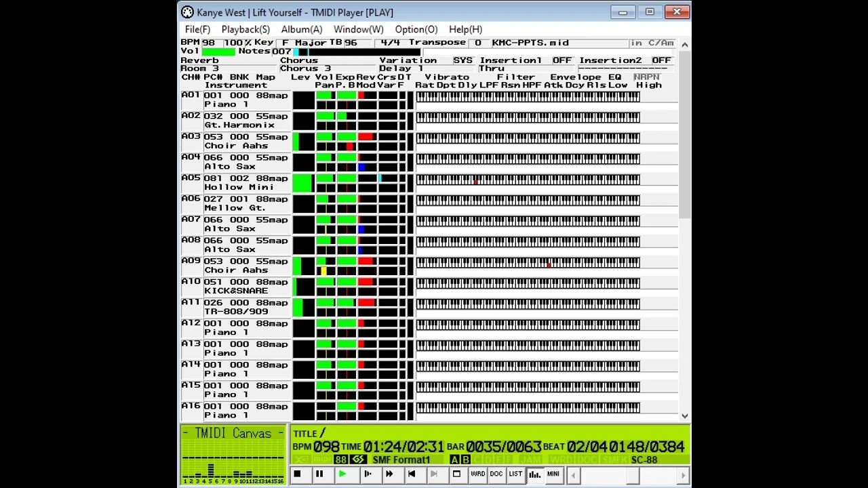This screenshot has height=488, width=868.
Task: Select channel A05 Hollow Mini row
Action: pyautogui.click(x=236, y=183)
